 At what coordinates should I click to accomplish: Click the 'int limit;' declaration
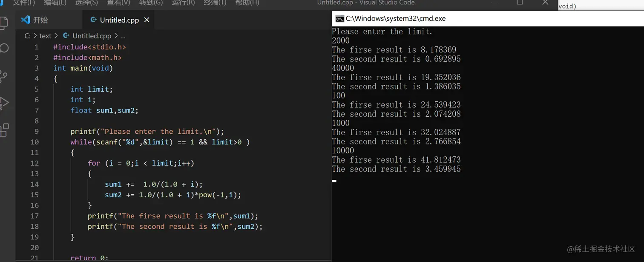(x=92, y=89)
